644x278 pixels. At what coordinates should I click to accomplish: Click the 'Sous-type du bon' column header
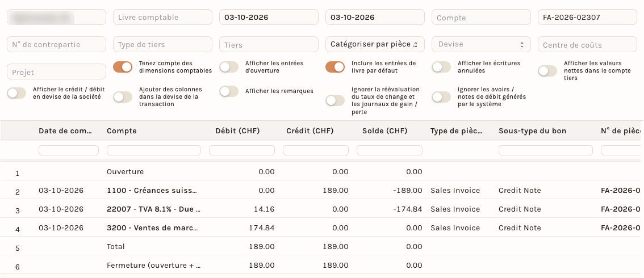coord(532,131)
